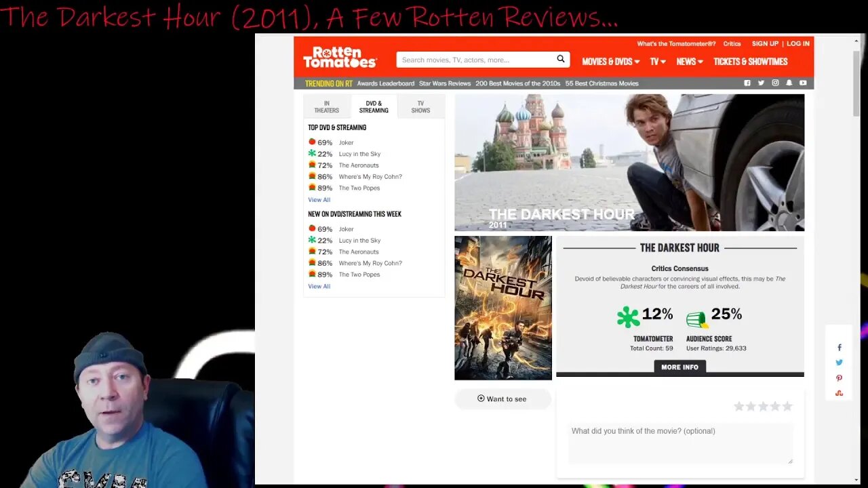Share on StumbleUpon from side share bar

[839, 393]
